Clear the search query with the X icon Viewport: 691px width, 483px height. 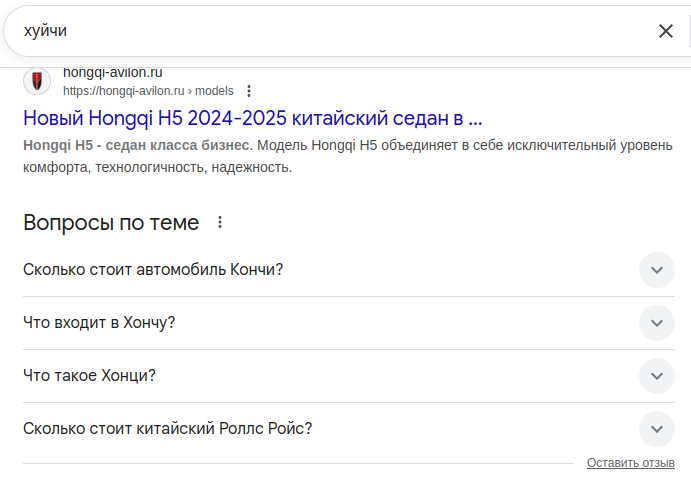coord(665,31)
